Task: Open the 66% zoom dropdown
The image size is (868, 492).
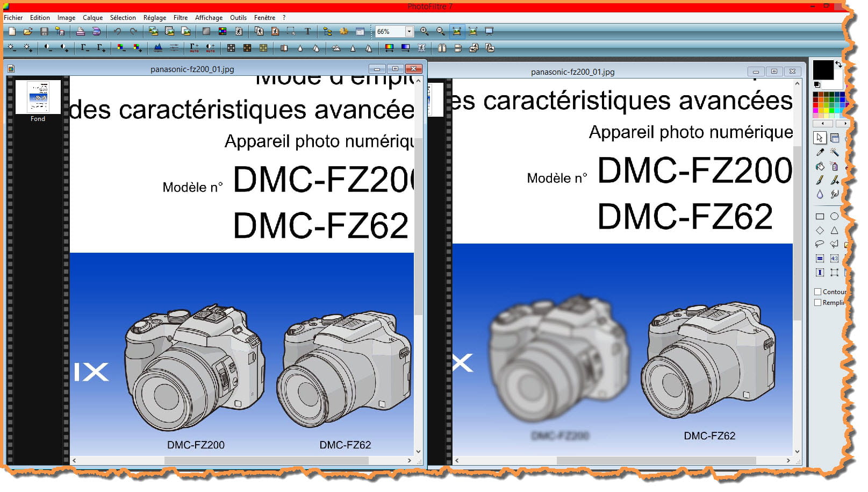Action: pyautogui.click(x=409, y=32)
